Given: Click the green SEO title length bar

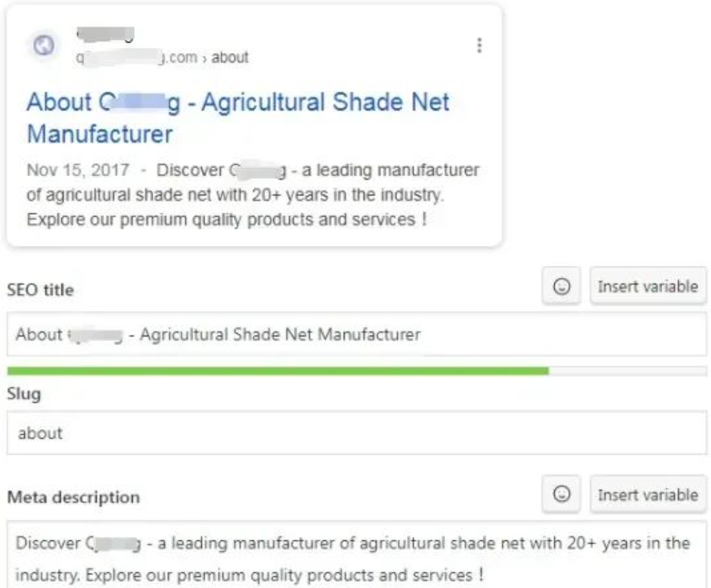Looking at the screenshot, I should coord(278,371).
